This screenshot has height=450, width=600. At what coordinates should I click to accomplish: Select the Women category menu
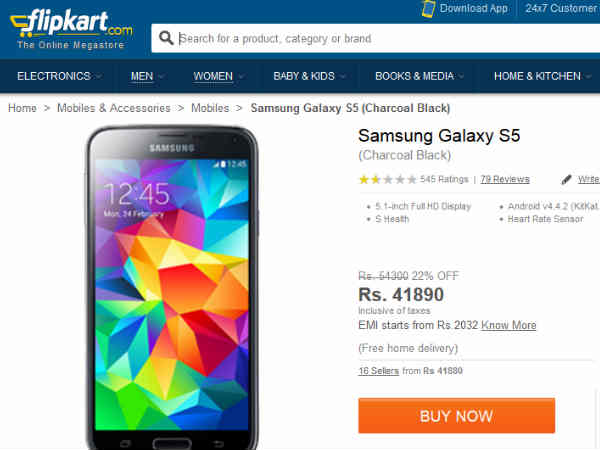219,76
